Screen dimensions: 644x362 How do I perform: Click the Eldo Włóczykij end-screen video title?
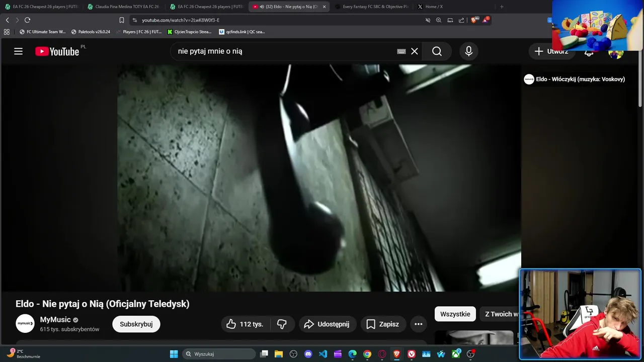tap(581, 79)
